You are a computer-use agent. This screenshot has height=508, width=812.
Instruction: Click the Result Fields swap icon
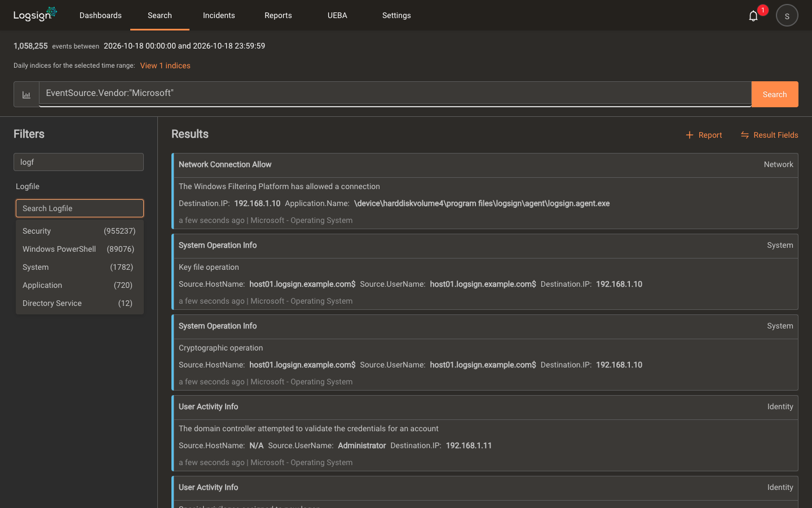pos(745,135)
